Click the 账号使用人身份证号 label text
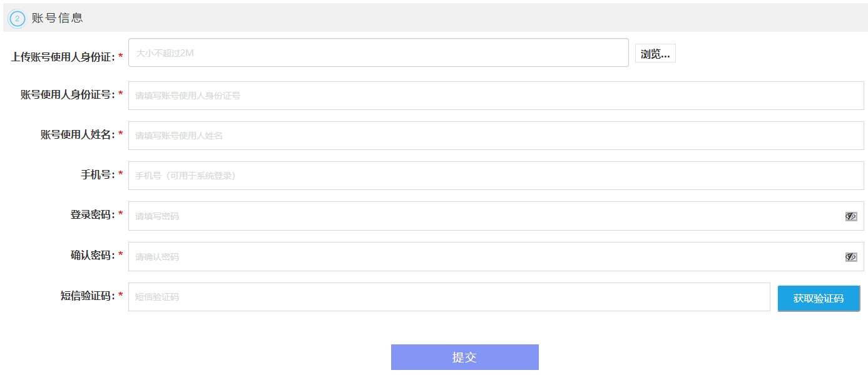The height and width of the screenshot is (375, 868). (x=68, y=94)
